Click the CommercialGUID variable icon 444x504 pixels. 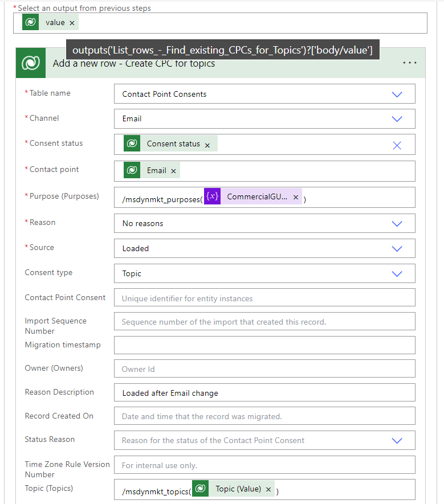click(212, 196)
